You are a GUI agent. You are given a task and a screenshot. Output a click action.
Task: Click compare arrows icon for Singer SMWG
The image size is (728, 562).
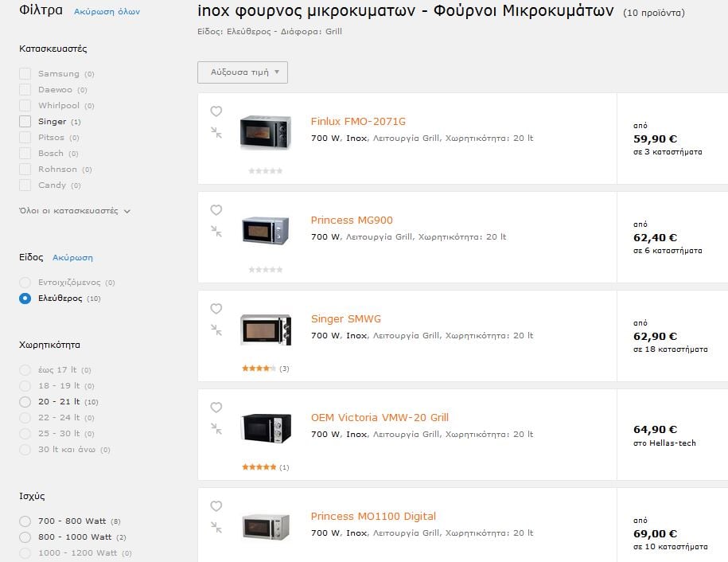coord(216,330)
